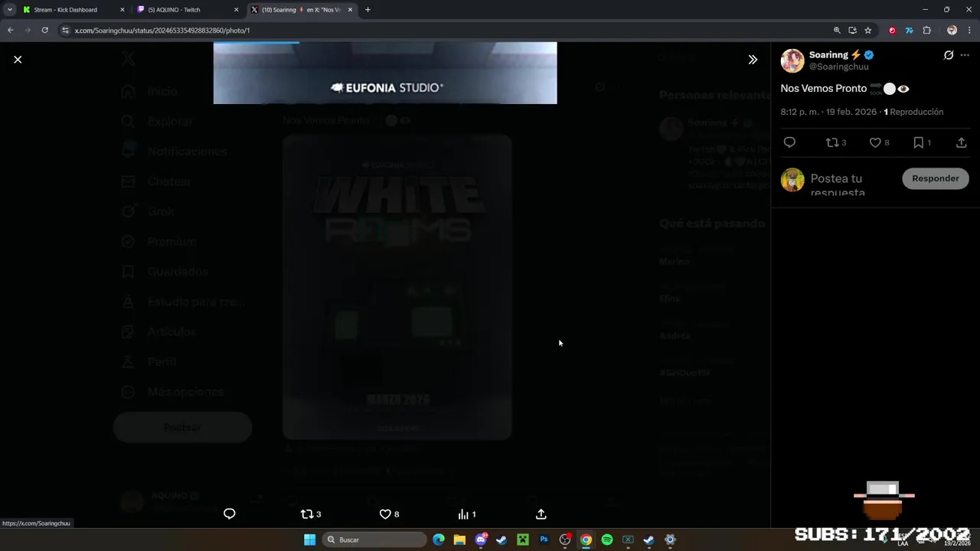Open a new browser tab
Screen dimensions: 980x551
pyautogui.click(x=367, y=10)
